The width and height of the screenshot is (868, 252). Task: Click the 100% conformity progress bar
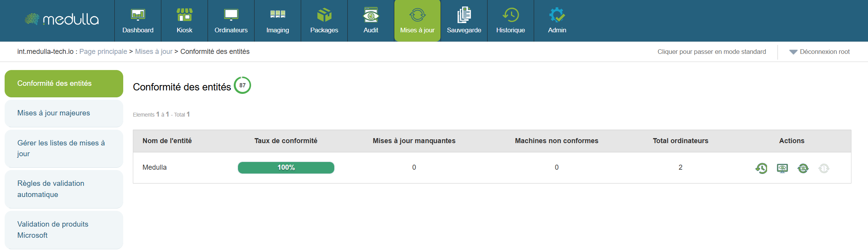click(286, 168)
